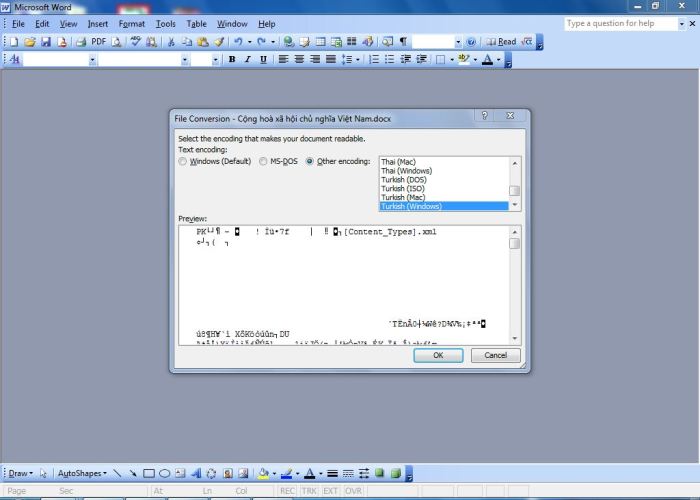Select the Other encoding radio button
The image size is (700, 500).
(x=310, y=162)
